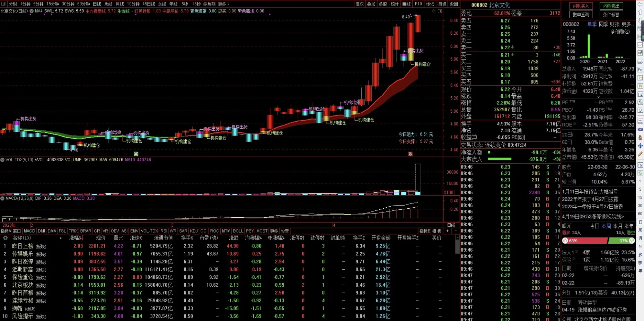Open the 指标A selector

6,231
